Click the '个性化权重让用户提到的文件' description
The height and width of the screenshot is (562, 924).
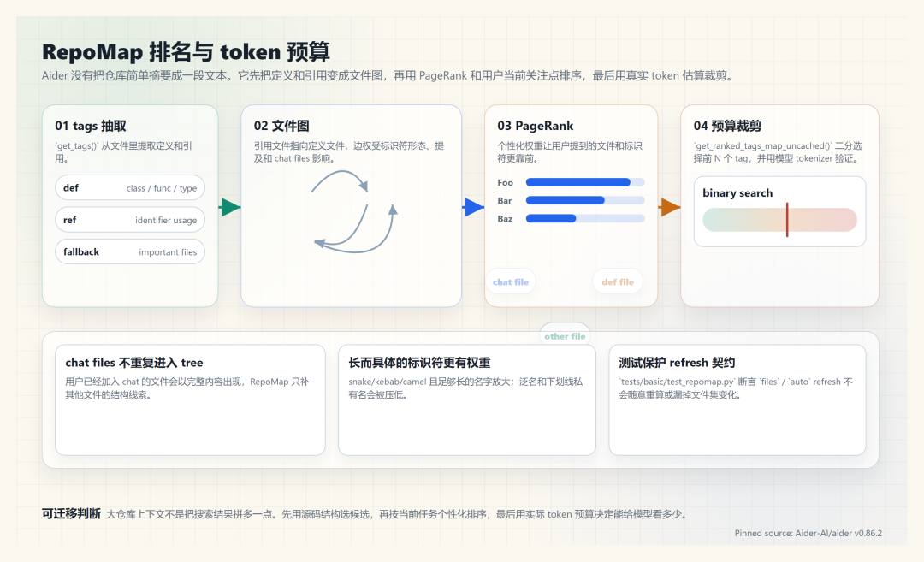(570, 152)
